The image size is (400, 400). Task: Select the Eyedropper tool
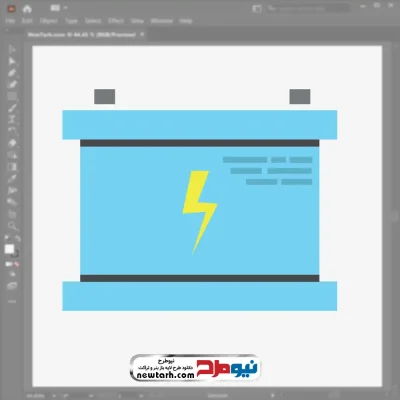[12, 178]
